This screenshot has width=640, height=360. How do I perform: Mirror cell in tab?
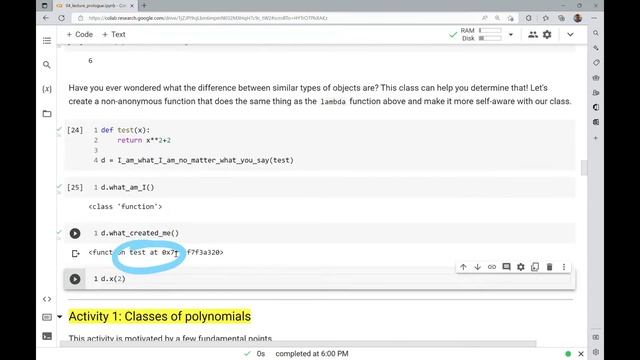pyautogui.click(x=535, y=267)
